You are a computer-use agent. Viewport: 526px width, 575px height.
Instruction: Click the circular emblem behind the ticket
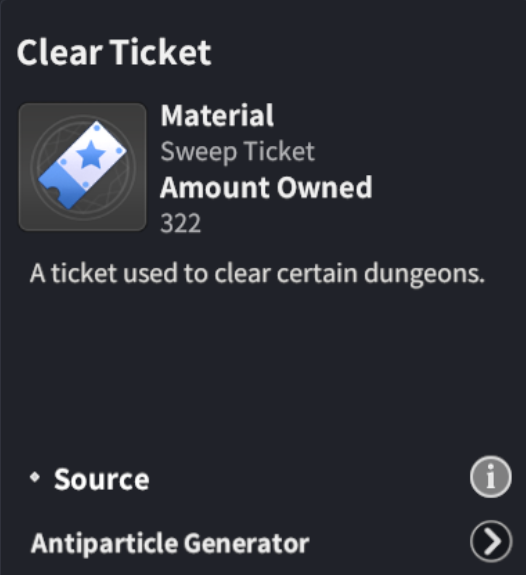point(83,167)
